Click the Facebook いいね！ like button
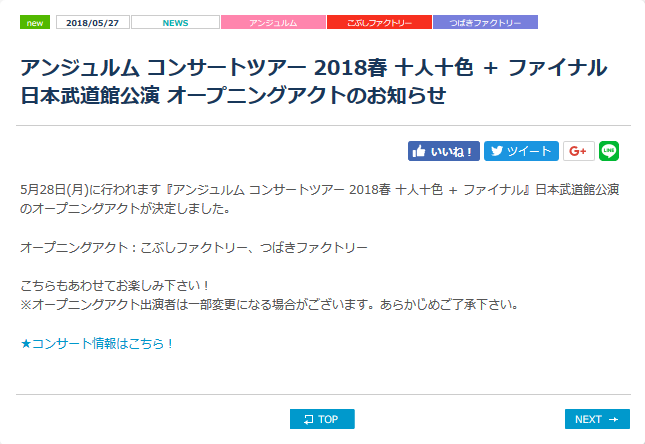645x444 pixels. 443,151
